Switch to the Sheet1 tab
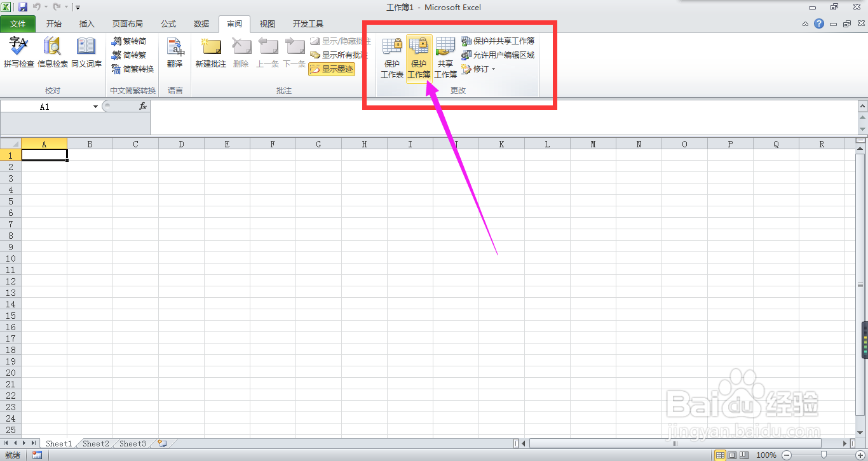Viewport: 868px width, 461px height. (x=58, y=444)
